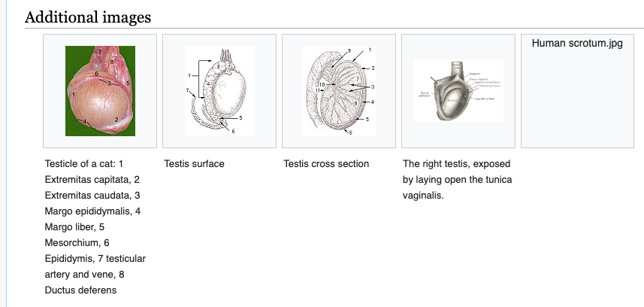Click the 'Testicle of a cat: 1' caption line

click(83, 164)
